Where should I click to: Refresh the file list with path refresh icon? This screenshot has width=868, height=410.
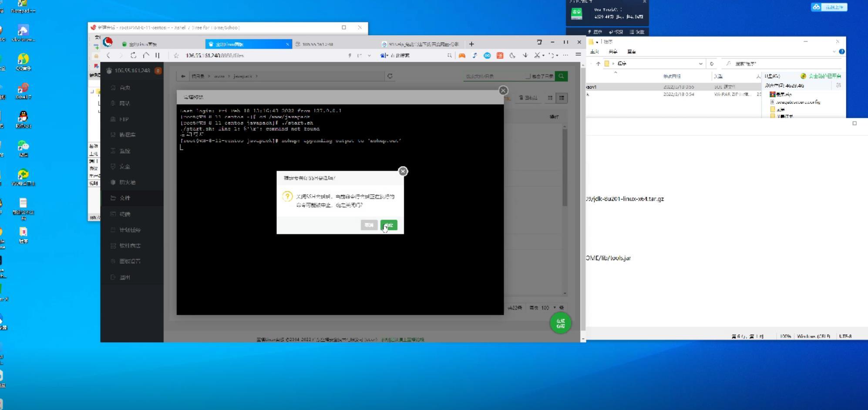tap(390, 76)
